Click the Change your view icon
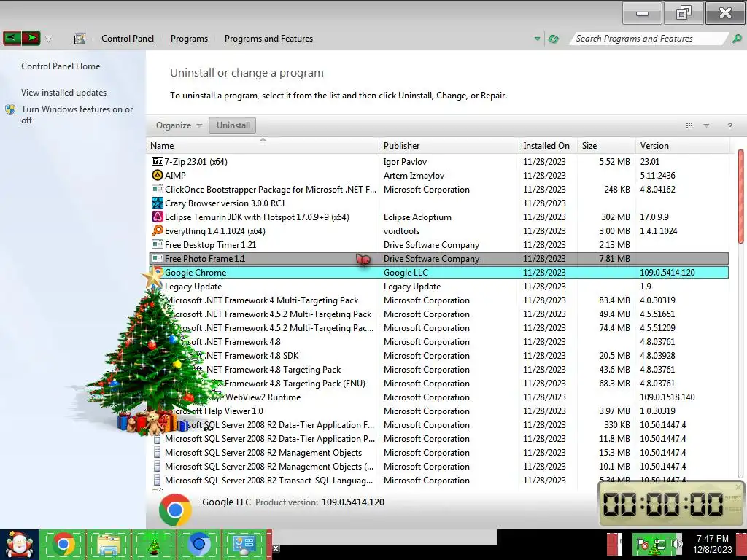The image size is (747, 560). click(x=689, y=125)
